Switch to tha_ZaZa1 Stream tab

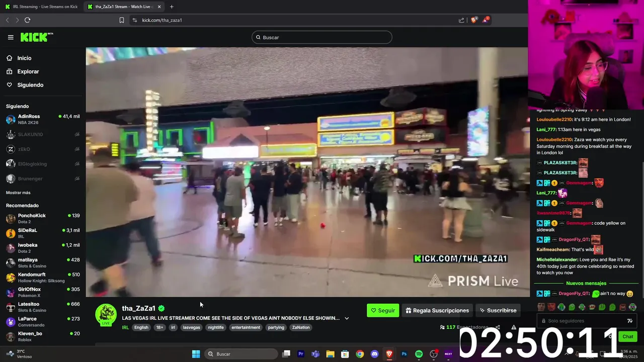124,7
